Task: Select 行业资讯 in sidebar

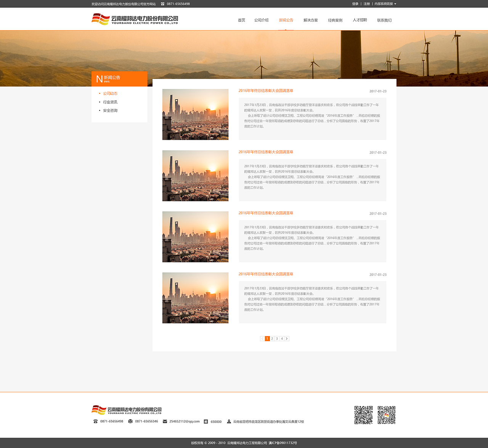Action: (x=110, y=102)
